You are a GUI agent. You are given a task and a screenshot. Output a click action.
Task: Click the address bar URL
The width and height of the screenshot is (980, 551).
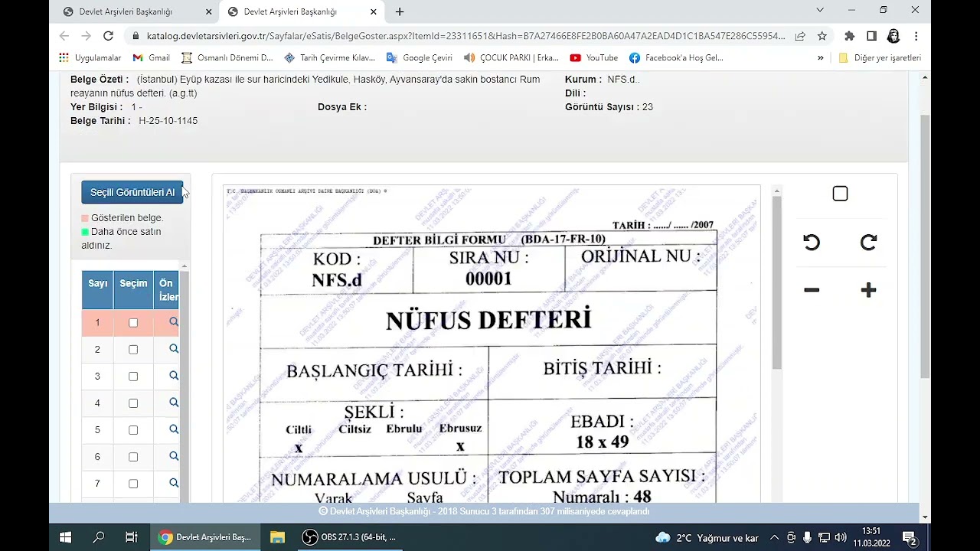[x=465, y=36]
